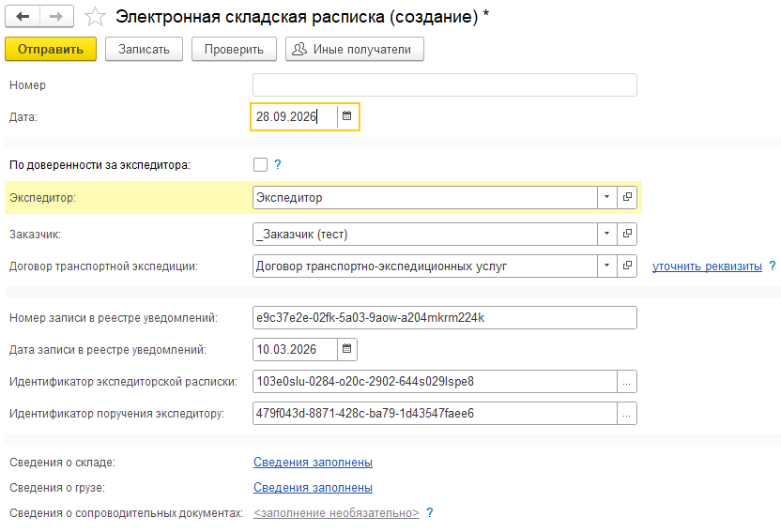Toggle По доверенности за экспедитора checkbox
Image resolution: width=781 pixels, height=532 pixels.
(x=260, y=164)
